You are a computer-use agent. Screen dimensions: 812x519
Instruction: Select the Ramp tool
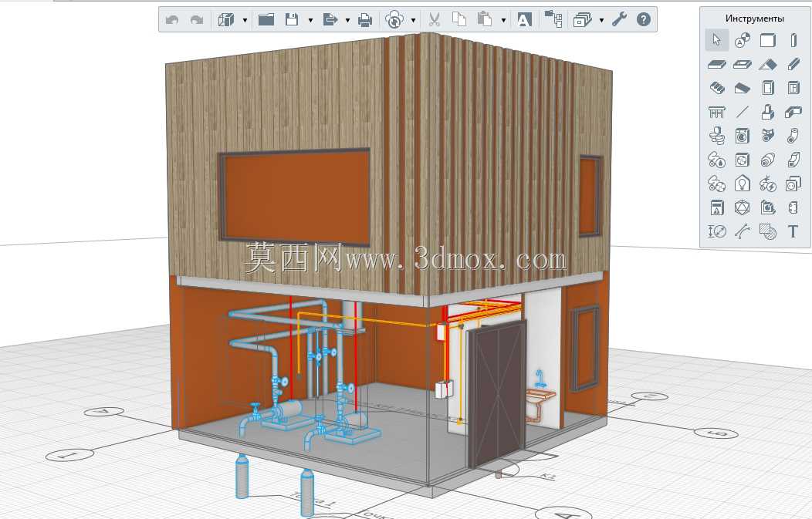[x=743, y=88]
